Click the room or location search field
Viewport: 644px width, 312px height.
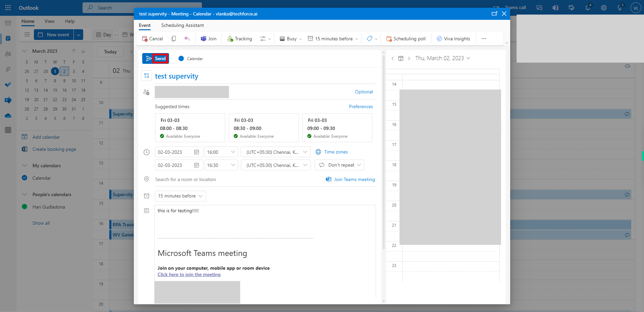point(238,179)
